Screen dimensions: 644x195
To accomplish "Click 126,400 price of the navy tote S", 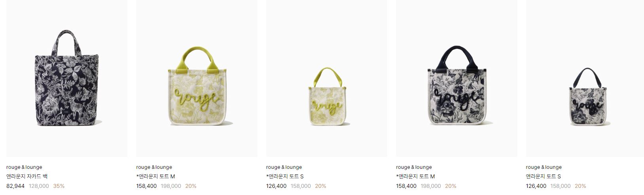I will [x=536, y=186].
